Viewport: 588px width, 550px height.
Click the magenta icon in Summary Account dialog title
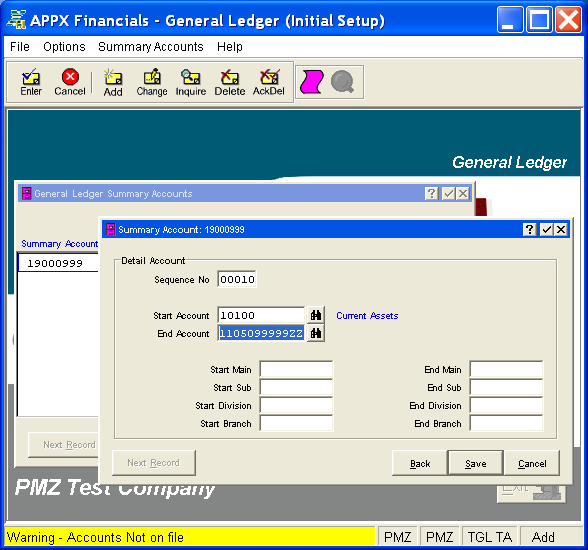pos(111,229)
